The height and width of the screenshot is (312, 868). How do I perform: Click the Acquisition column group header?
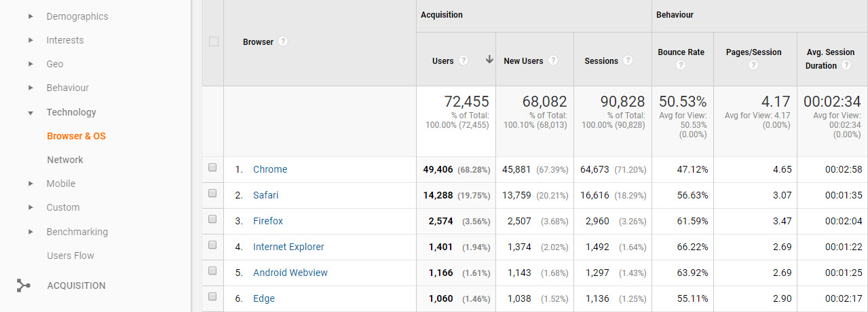pyautogui.click(x=442, y=15)
